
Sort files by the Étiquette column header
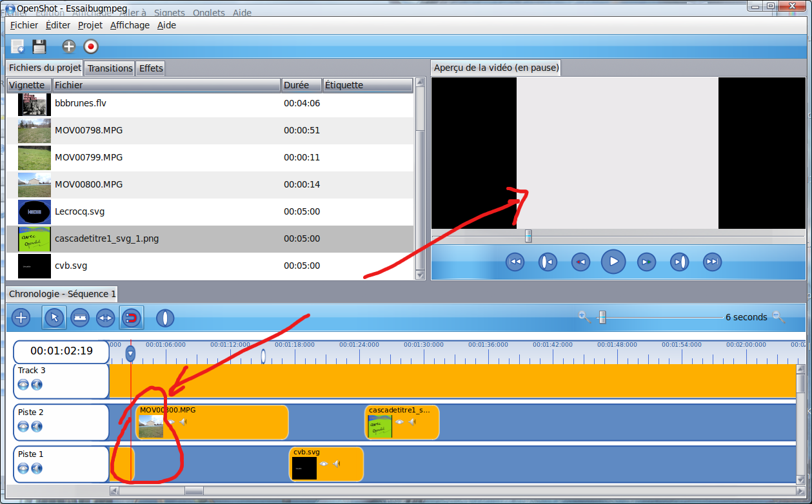(367, 85)
